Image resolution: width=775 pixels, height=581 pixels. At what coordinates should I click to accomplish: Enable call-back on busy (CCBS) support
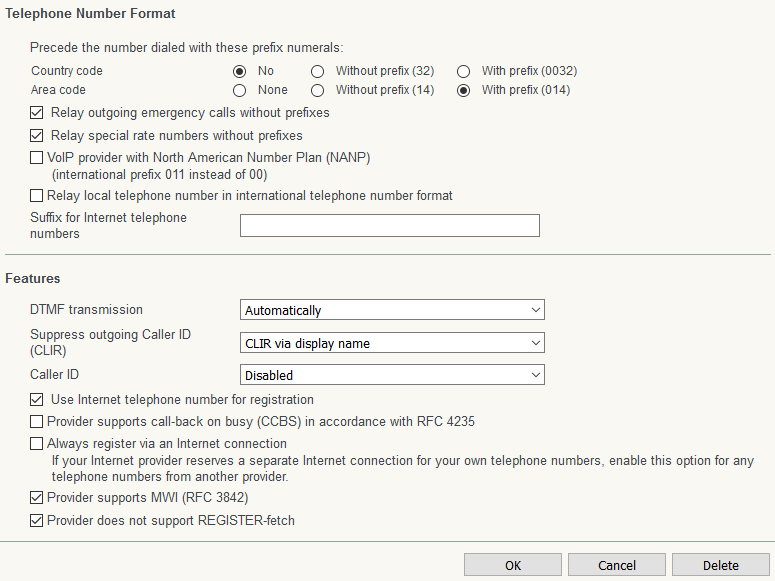(x=38, y=422)
